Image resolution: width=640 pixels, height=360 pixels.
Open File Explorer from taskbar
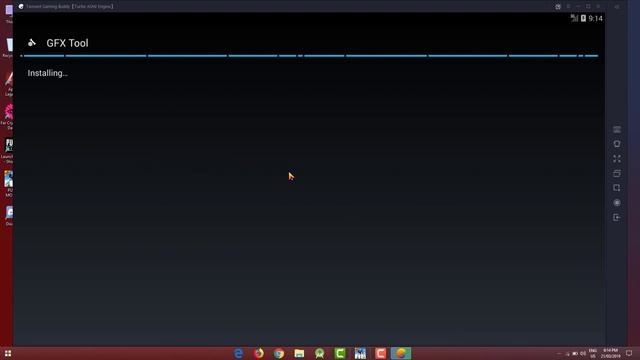tap(299, 353)
